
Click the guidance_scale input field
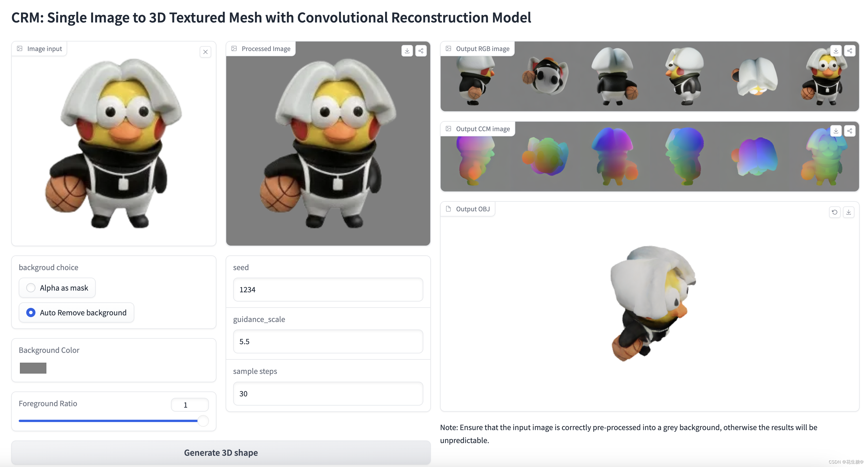coord(328,341)
